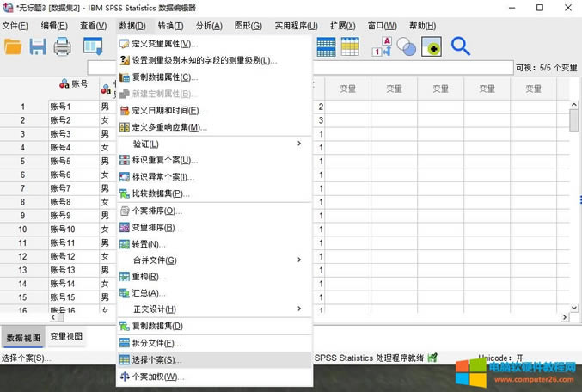Click the 账号 column header
This screenshot has height=392, width=582.
(x=74, y=84)
